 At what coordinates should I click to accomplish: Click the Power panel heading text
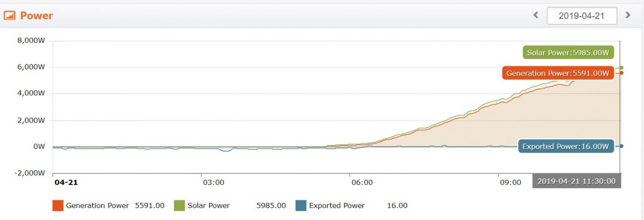(36, 16)
